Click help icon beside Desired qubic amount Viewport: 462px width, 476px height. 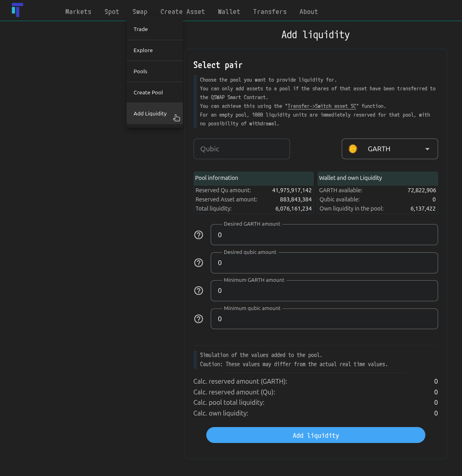tap(198, 263)
